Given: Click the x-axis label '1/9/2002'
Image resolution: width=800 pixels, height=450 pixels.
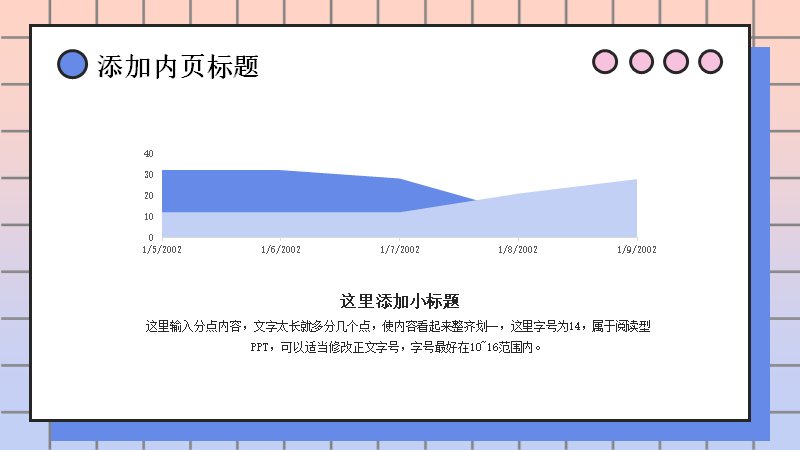Looking at the screenshot, I should 637,249.
